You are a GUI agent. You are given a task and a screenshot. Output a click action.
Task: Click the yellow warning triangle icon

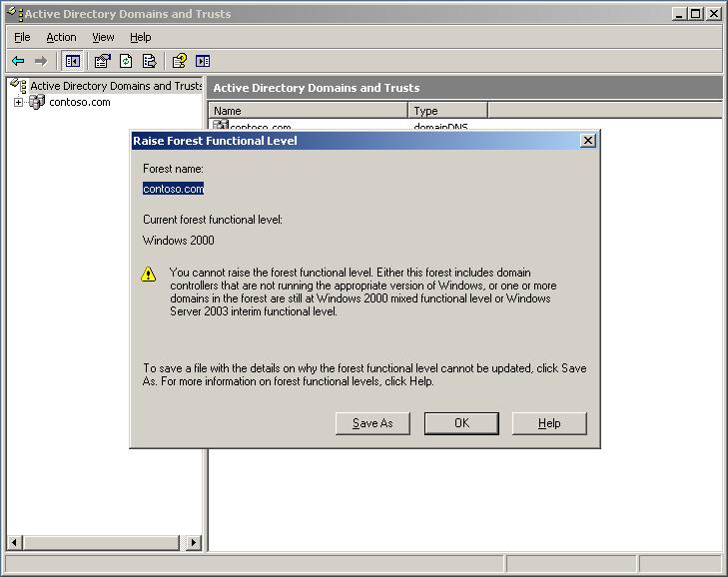coord(149,274)
